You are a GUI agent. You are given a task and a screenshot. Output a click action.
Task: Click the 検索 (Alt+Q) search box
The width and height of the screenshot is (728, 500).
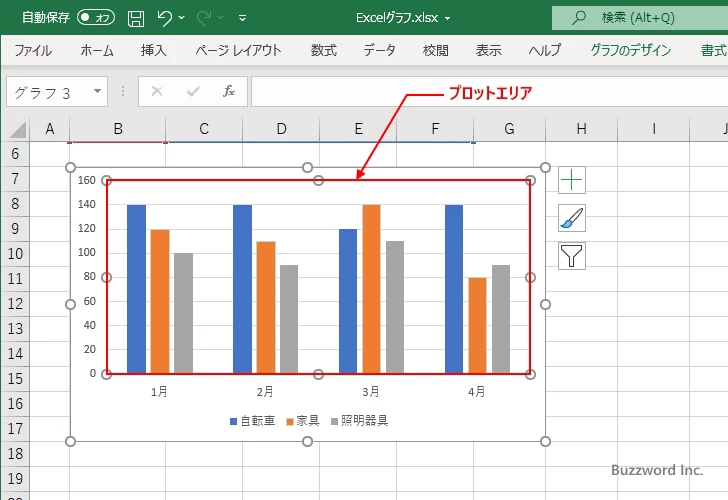(640, 18)
